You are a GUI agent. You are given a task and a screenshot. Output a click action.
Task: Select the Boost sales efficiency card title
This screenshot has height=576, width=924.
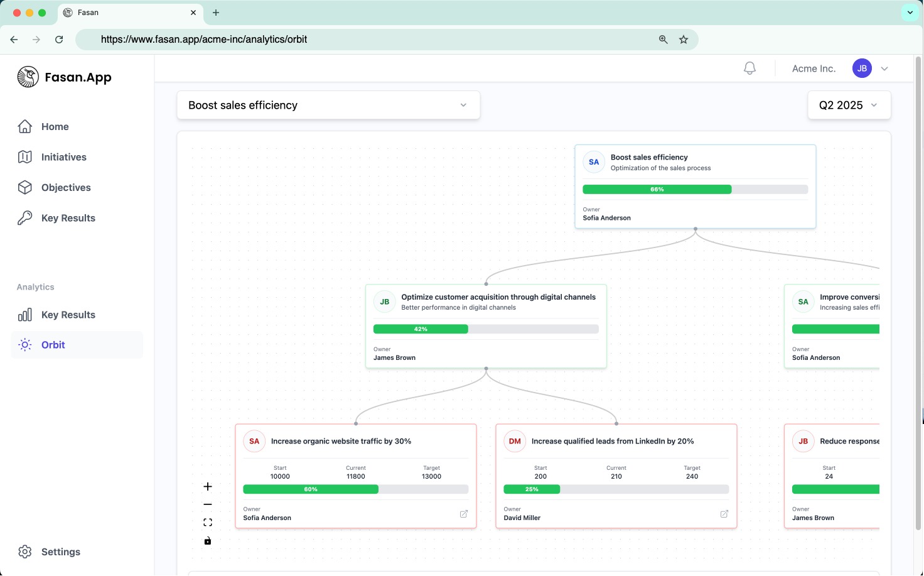coord(649,157)
